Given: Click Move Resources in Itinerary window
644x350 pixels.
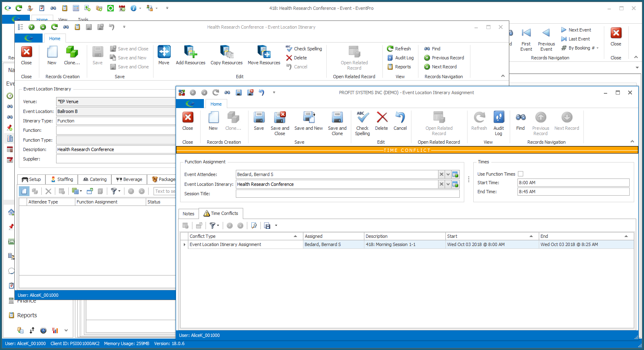Looking at the screenshot, I should pyautogui.click(x=264, y=55).
